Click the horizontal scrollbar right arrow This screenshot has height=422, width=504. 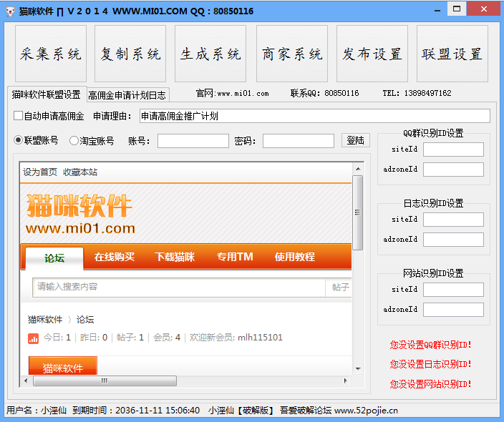(346, 381)
